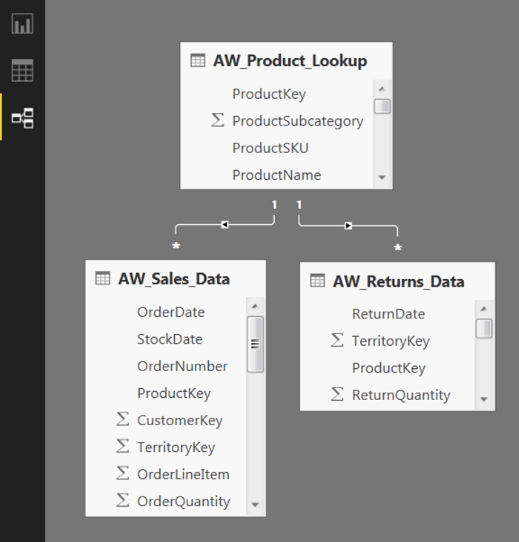Image resolution: width=519 pixels, height=542 pixels.
Task: Click the down scroll arrow in AW_Product_Lookup
Action: (382, 177)
